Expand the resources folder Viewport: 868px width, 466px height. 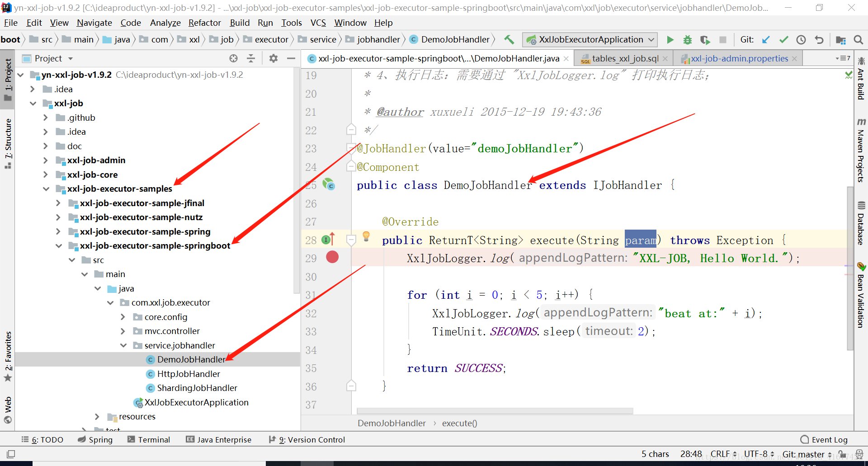97,416
